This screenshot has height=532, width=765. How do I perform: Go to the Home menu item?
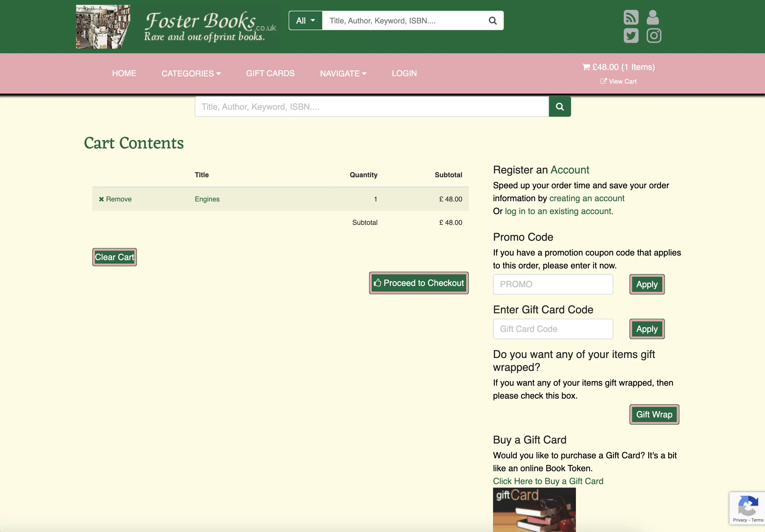click(x=124, y=73)
